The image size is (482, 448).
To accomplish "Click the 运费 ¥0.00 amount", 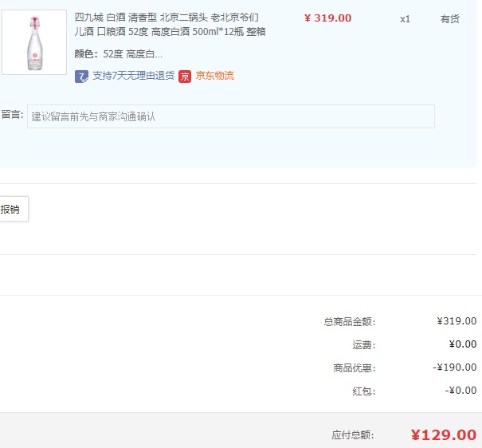I will [463, 344].
